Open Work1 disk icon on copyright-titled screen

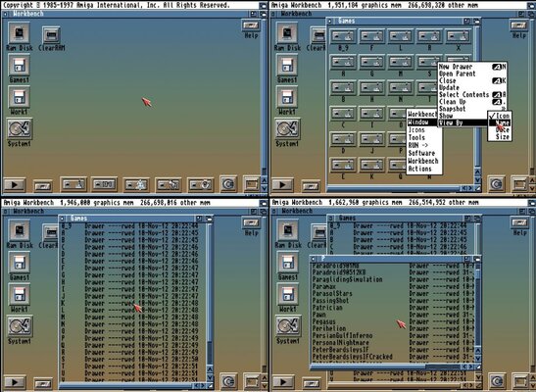tap(20, 97)
